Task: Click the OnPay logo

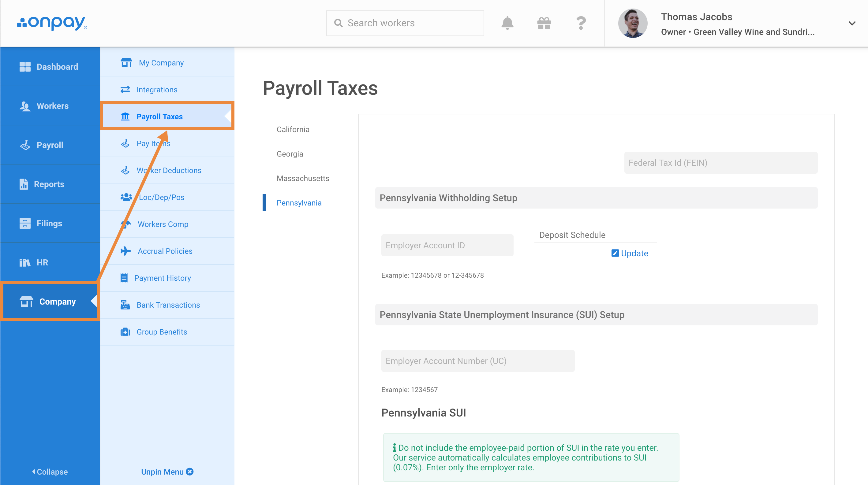Action: tap(52, 23)
